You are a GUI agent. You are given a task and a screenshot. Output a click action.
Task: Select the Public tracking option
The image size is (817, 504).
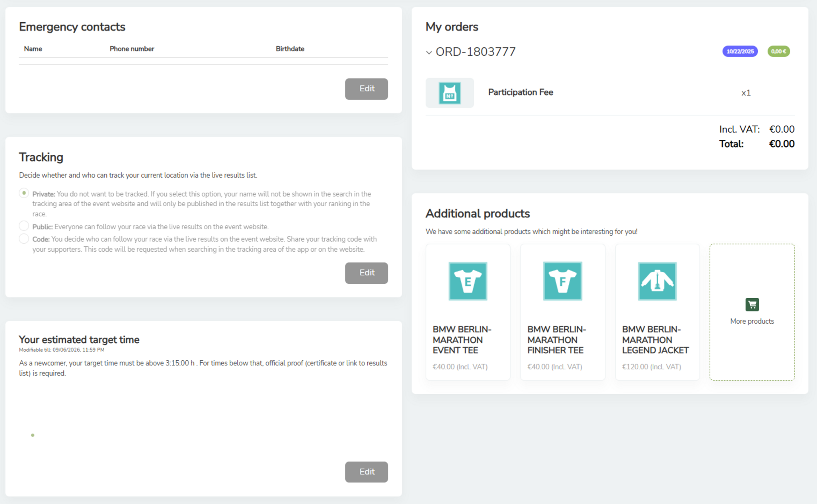[24, 226]
